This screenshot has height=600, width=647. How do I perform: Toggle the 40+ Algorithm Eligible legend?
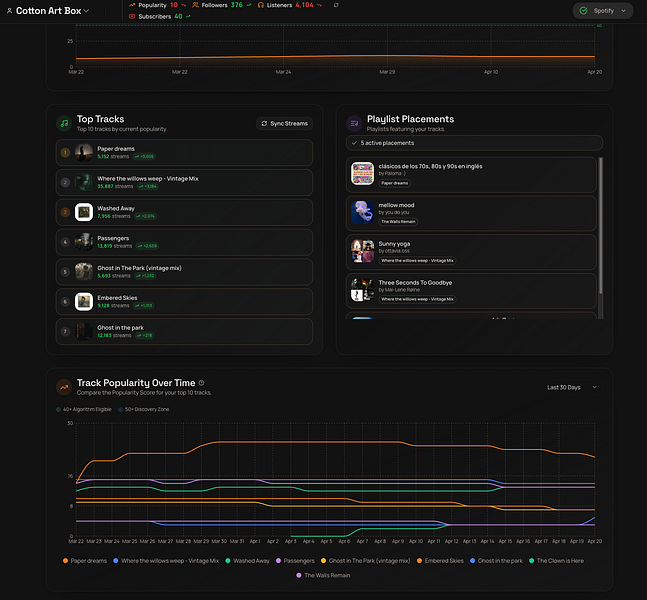click(x=84, y=409)
